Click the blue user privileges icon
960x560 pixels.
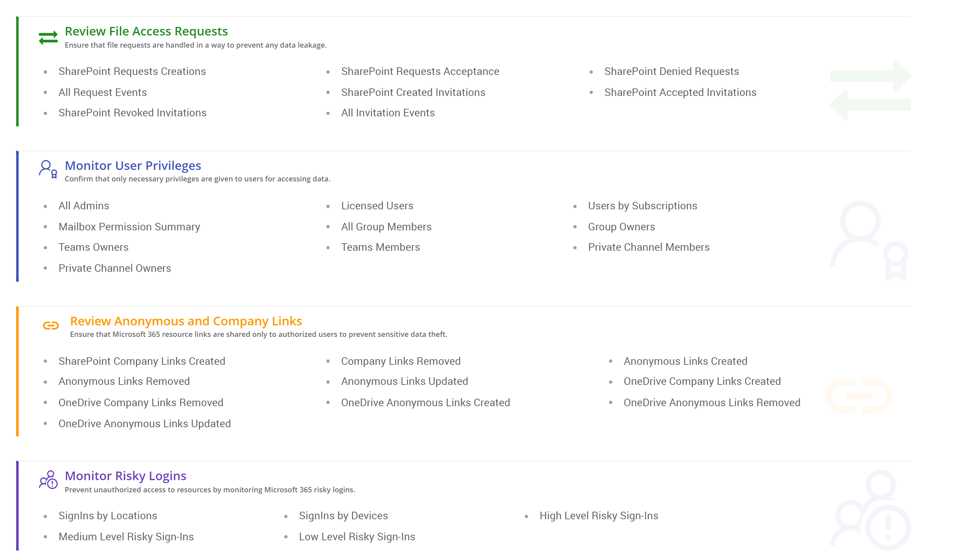(48, 169)
